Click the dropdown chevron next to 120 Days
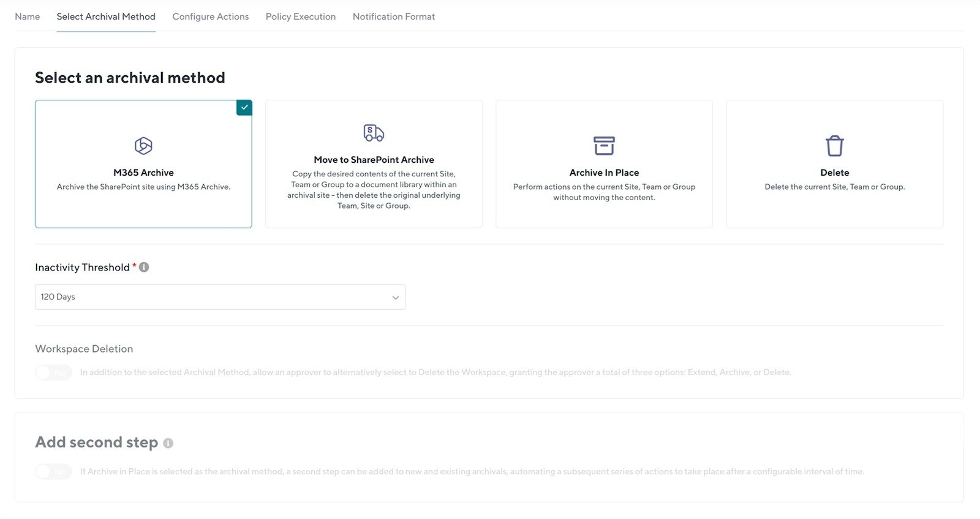The width and height of the screenshot is (980, 519). 395,297
